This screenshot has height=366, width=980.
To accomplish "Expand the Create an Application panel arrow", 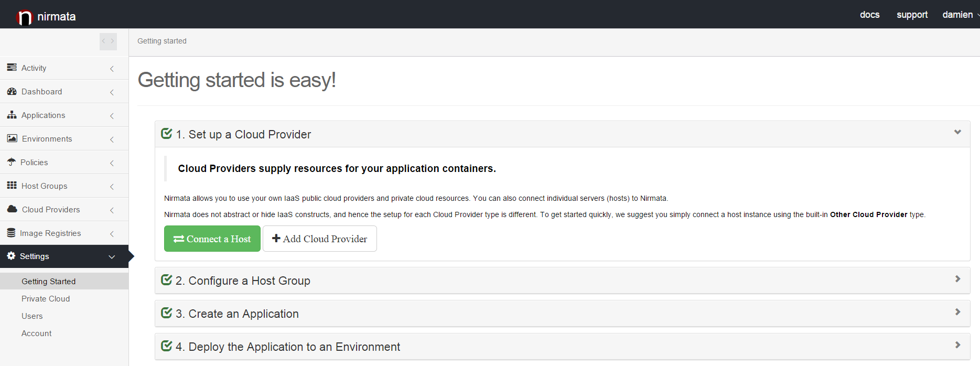I will point(957,312).
